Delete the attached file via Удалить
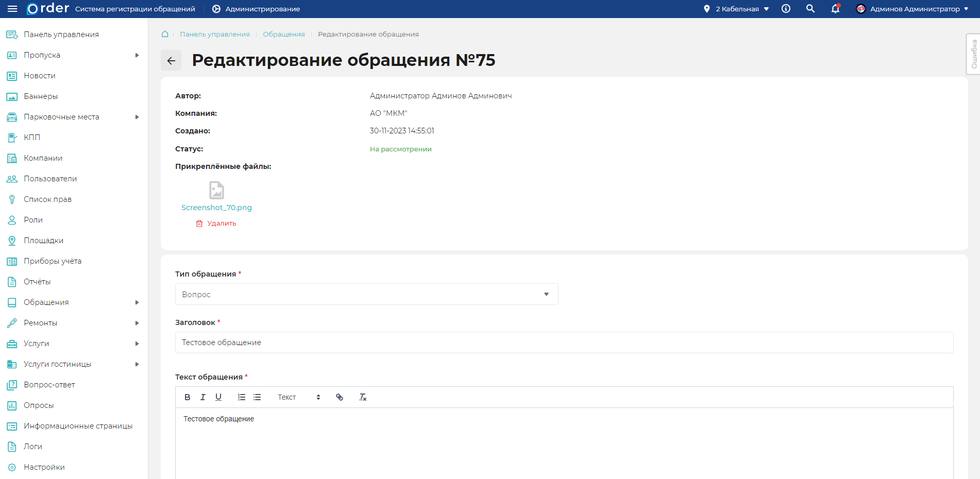Viewport: 980px width, 479px height. coord(216,224)
